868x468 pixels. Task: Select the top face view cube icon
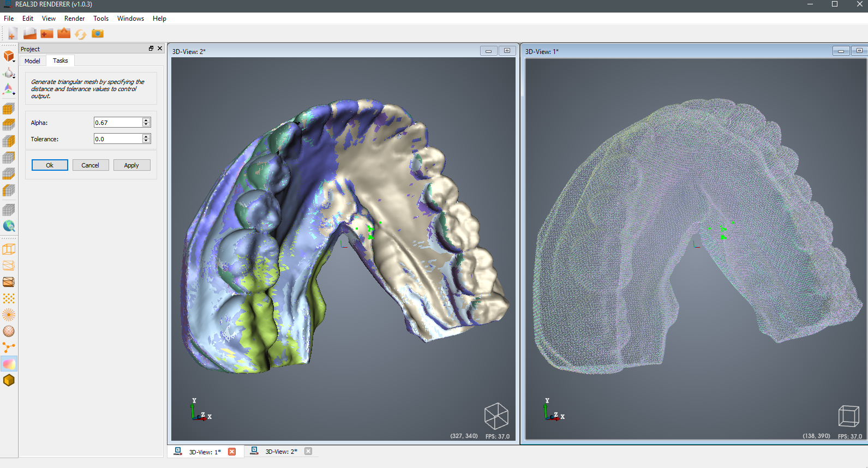(x=9, y=125)
